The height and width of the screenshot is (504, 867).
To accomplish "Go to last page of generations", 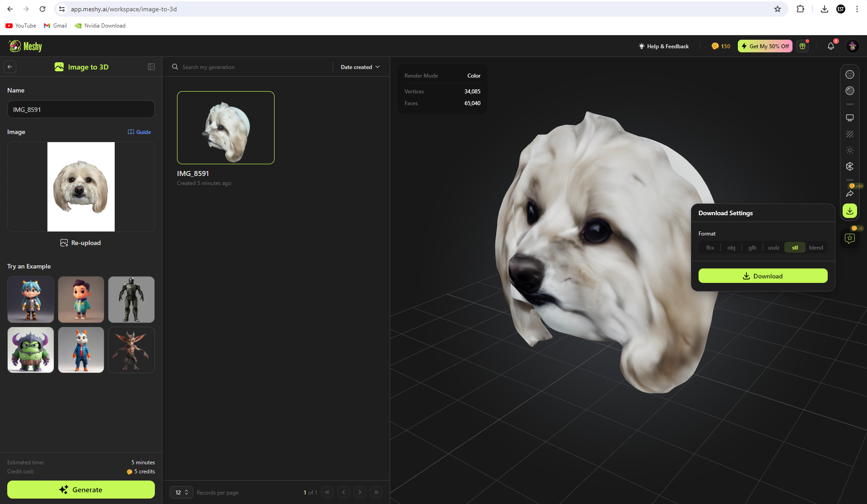I will point(376,492).
